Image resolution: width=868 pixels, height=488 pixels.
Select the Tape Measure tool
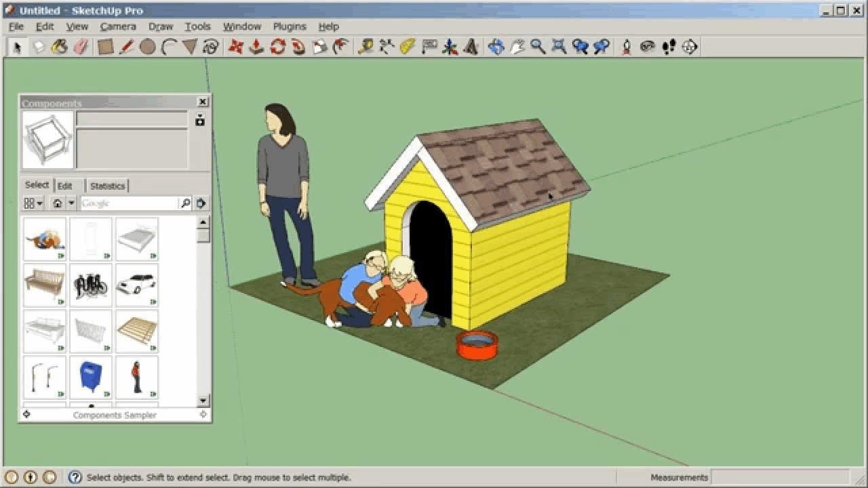pos(366,47)
